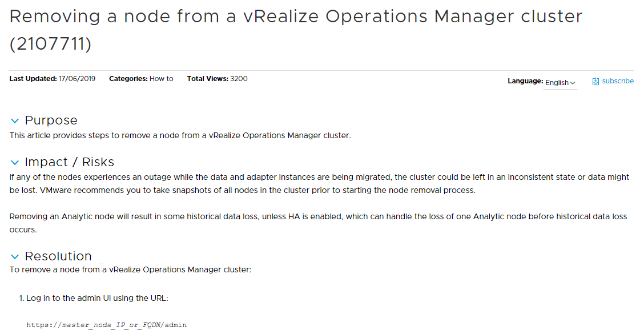Click the Resolution heading text

click(58, 256)
